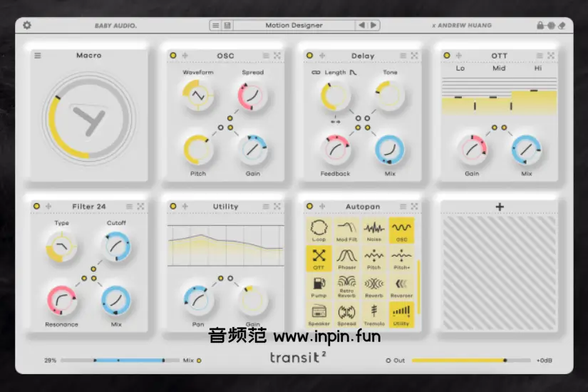
Task: Select the Mod Filt effect tile
Action: coord(346,230)
